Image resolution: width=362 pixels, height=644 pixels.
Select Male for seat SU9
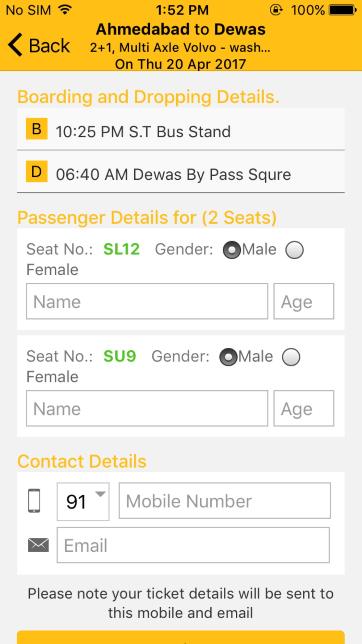228,357
